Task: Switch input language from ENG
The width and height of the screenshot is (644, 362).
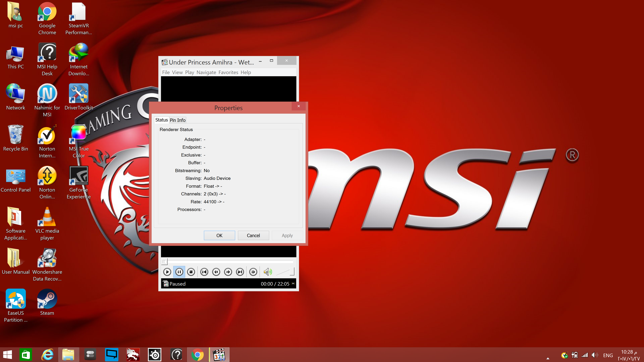Action: [x=608, y=355]
